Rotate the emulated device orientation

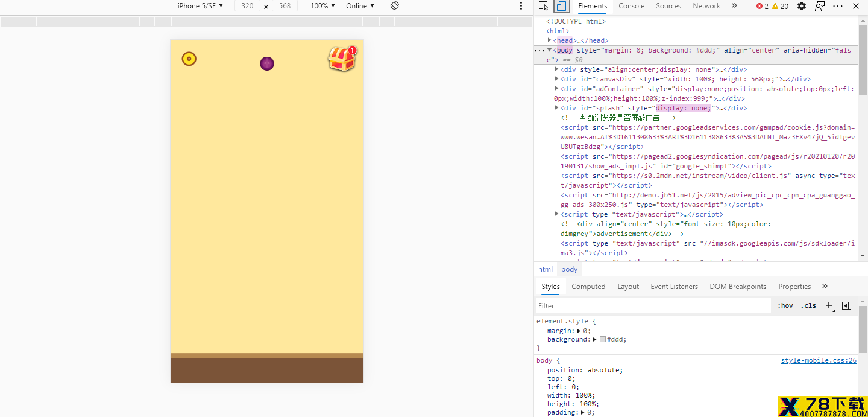(x=395, y=5)
